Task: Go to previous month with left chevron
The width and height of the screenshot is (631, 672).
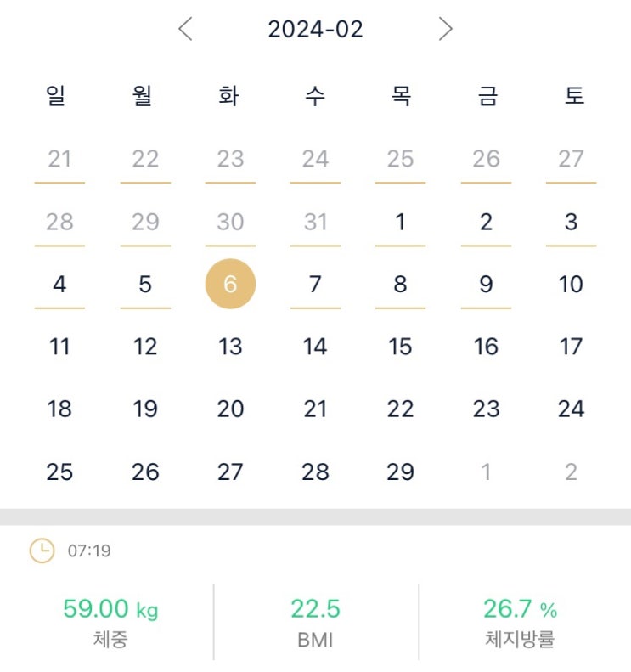Action: click(185, 29)
